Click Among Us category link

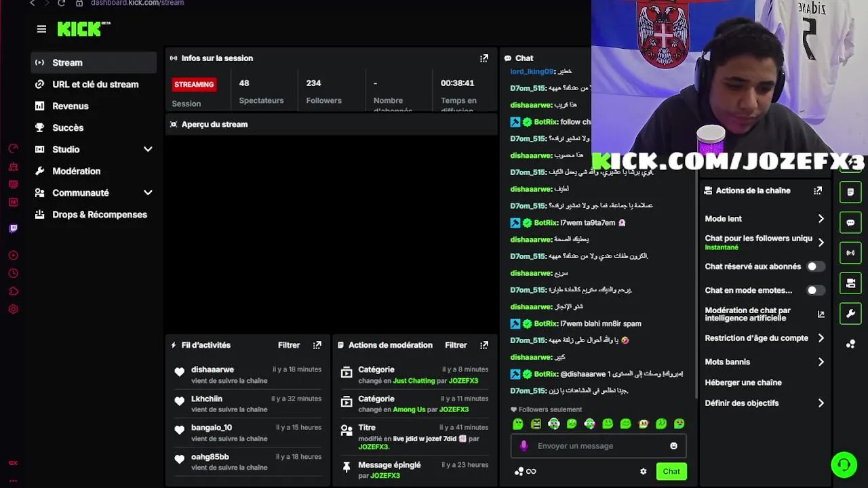click(409, 410)
